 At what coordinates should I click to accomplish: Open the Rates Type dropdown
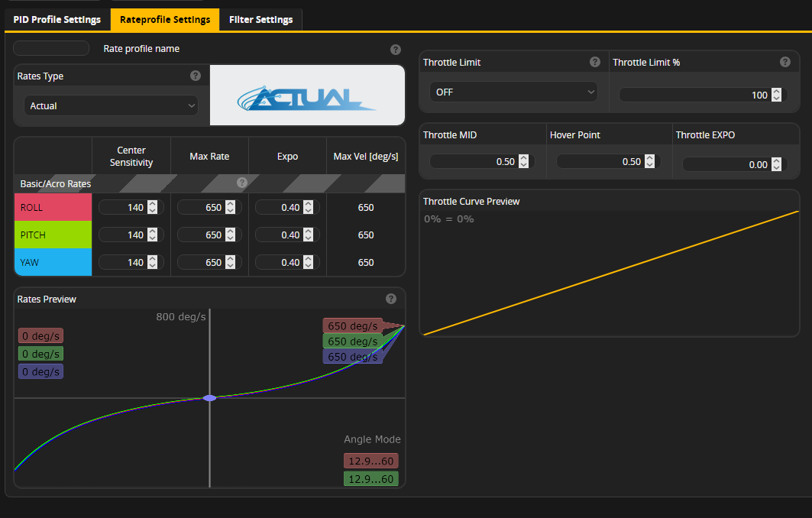[111, 105]
